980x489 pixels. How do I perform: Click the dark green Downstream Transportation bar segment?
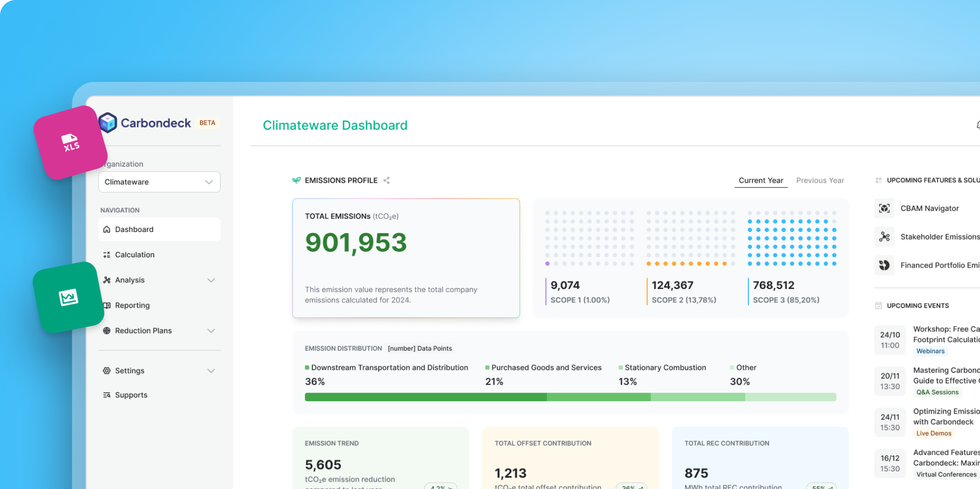426,397
